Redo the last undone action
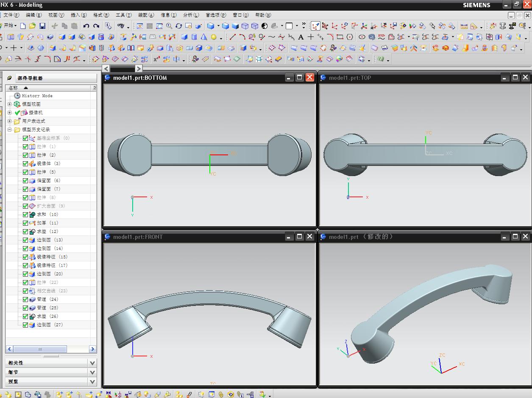The height and width of the screenshot is (398, 532). click(x=96, y=26)
